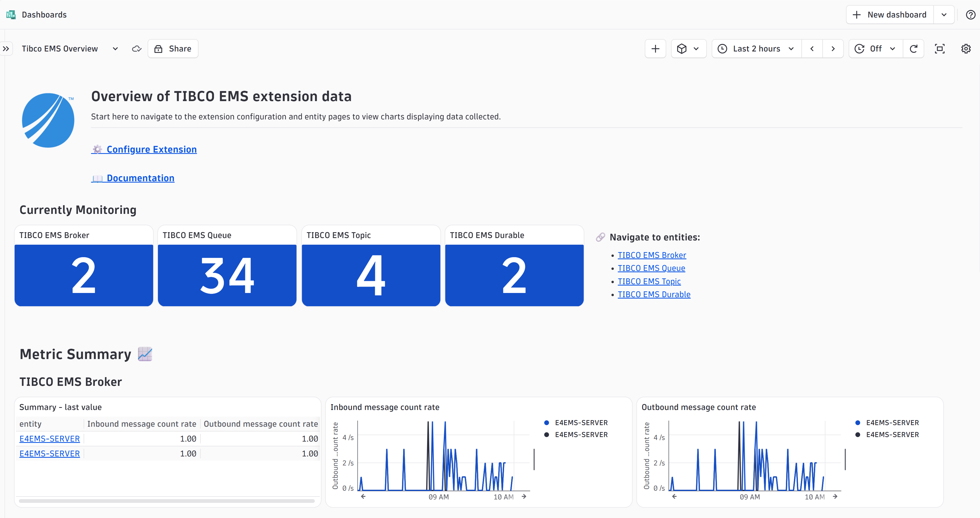Sort by Inbound message count rate column
The image size is (980, 518).
[x=141, y=424]
